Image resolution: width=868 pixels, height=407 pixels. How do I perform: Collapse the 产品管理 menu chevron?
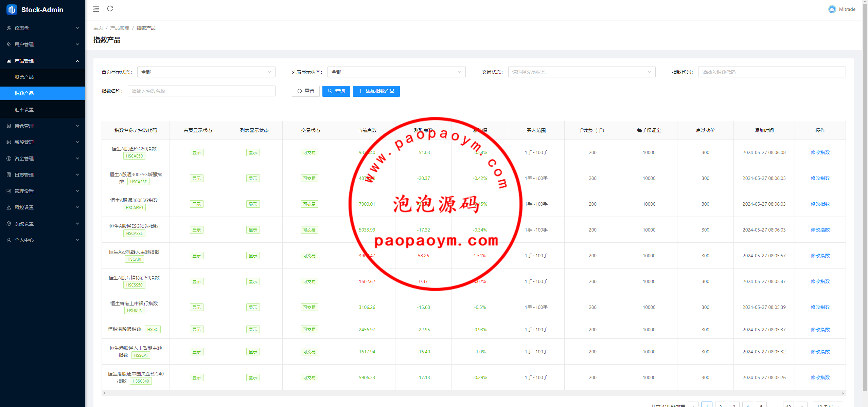tap(77, 61)
